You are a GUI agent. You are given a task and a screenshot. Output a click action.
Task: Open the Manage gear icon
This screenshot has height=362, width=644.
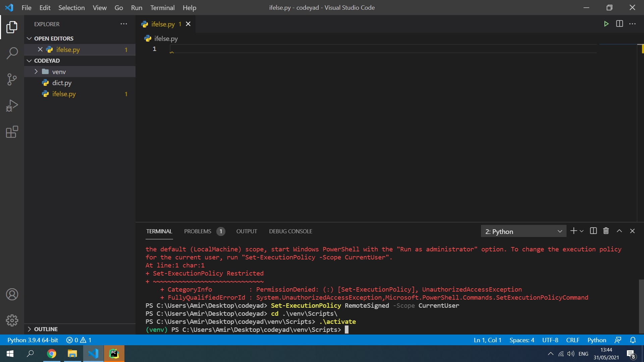click(x=12, y=320)
